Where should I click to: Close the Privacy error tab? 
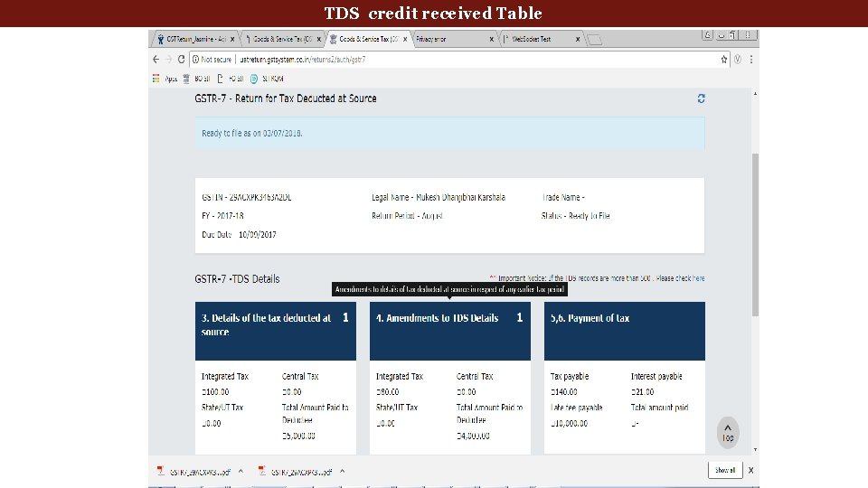(492, 39)
